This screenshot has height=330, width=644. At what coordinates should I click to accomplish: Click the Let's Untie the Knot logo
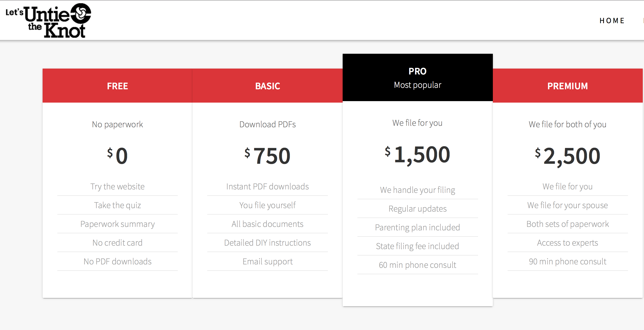tap(48, 20)
